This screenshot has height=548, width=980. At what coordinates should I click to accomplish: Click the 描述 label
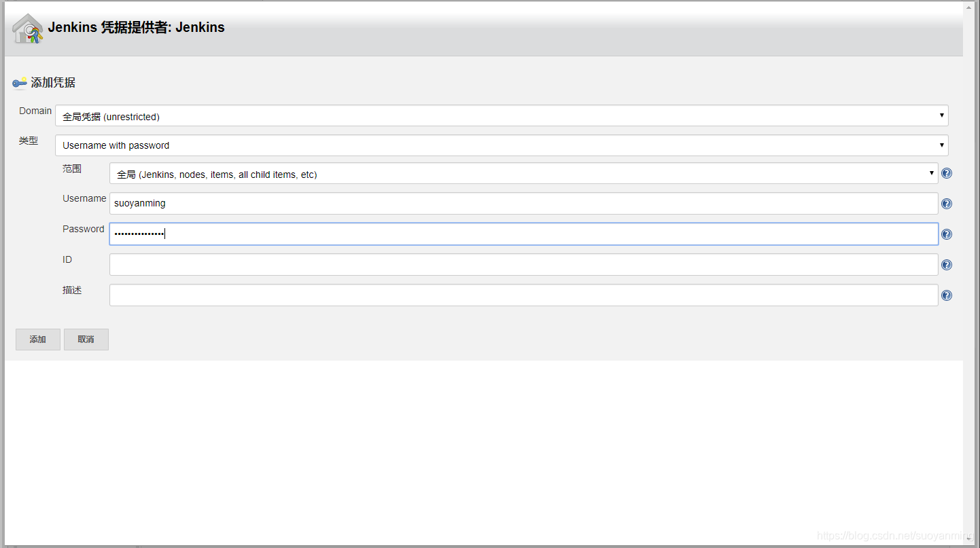coord(72,290)
